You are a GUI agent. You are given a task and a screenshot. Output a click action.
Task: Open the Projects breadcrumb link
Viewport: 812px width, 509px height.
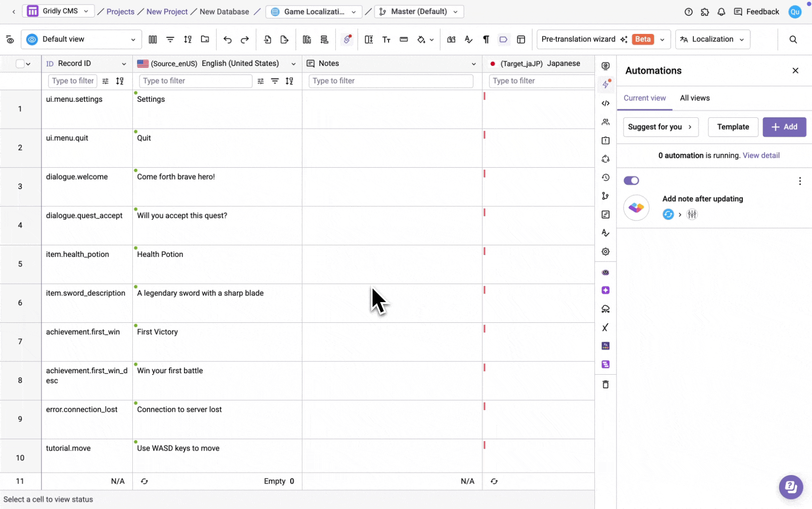120,12
